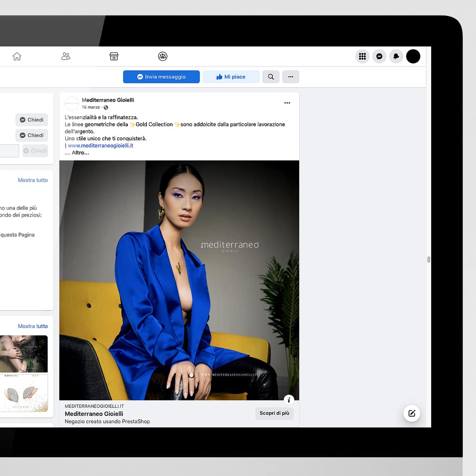Open the page's three-dot more options

pos(291,77)
